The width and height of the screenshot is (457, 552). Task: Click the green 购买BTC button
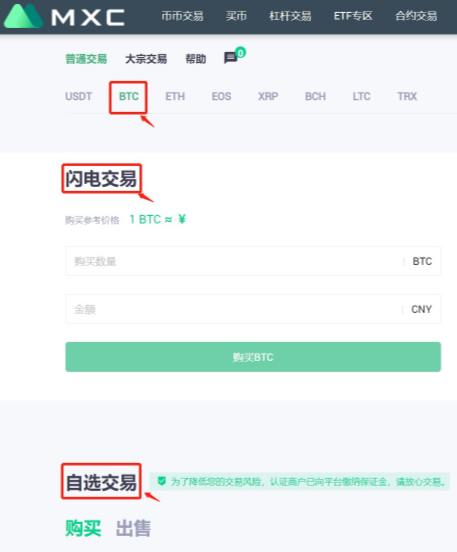click(253, 357)
